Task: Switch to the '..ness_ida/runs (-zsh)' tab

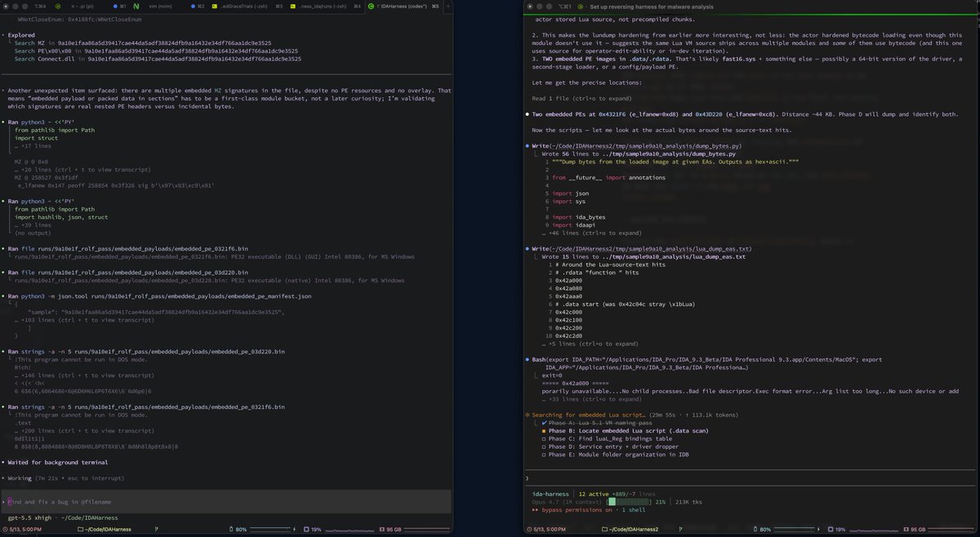Action: click(324, 6)
